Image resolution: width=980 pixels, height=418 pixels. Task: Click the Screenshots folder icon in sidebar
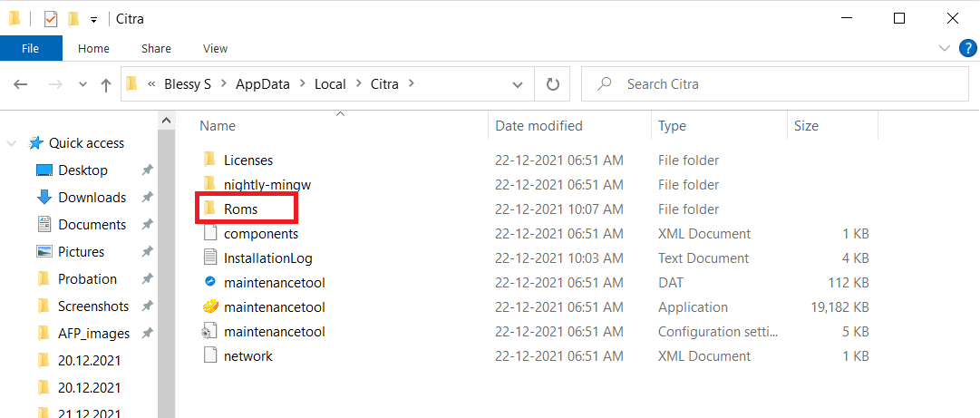click(x=44, y=306)
